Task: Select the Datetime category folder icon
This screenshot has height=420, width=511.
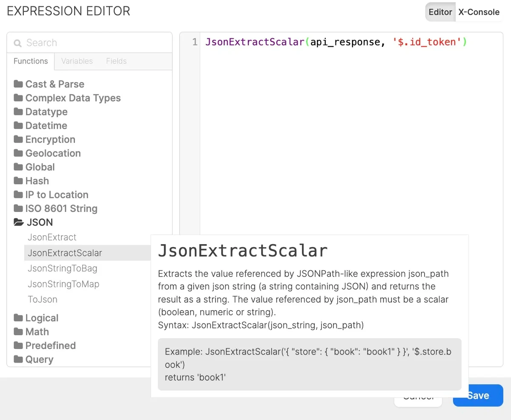Action: 19,125
